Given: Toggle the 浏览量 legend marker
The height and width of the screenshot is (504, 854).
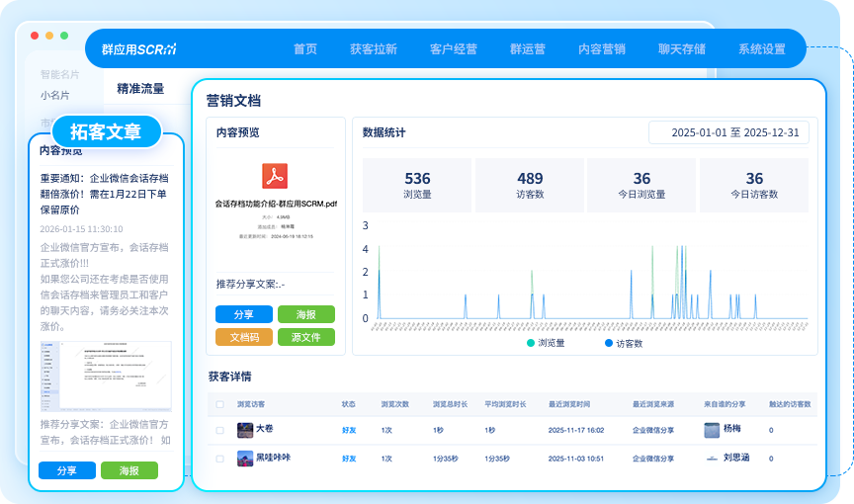Looking at the screenshot, I should 531,343.
